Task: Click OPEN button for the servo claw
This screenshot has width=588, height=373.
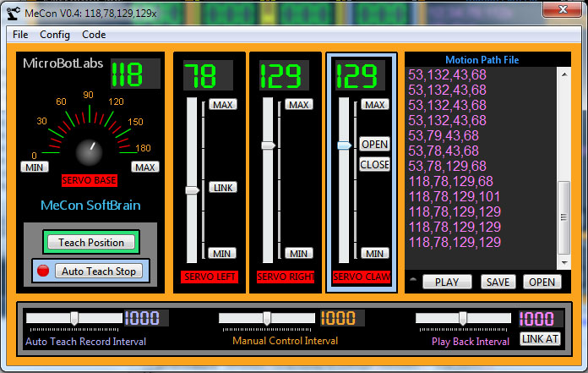Action: click(374, 144)
